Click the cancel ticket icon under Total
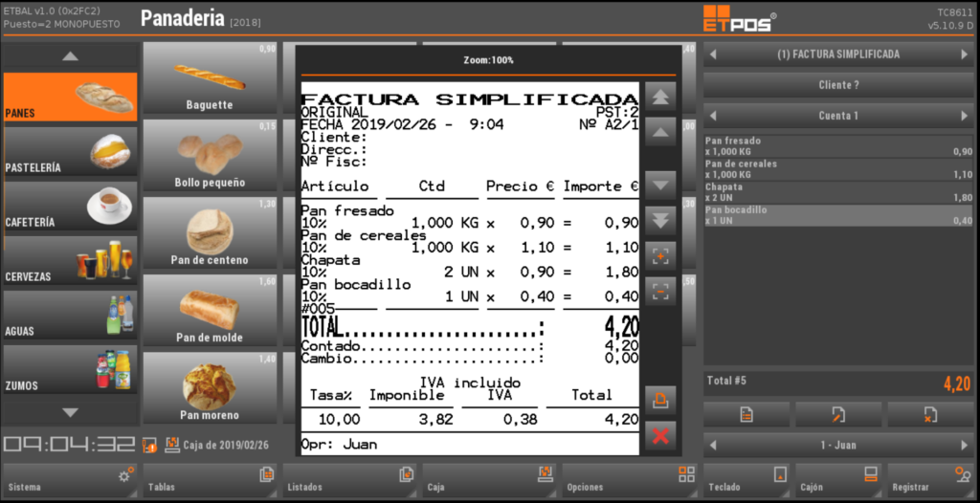Viewport: 980px width, 503px height. coord(928,414)
